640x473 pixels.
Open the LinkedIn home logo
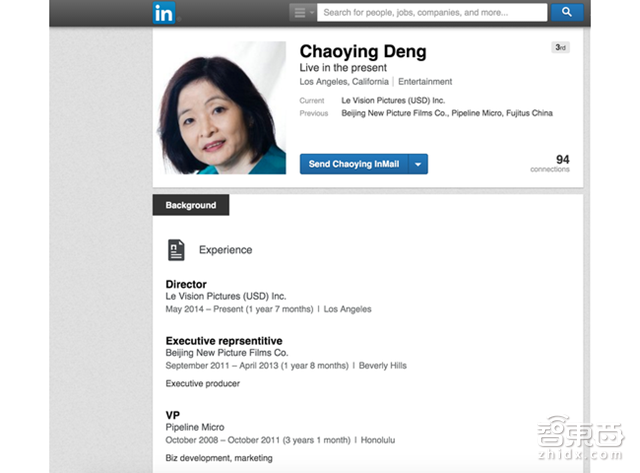coord(164,13)
